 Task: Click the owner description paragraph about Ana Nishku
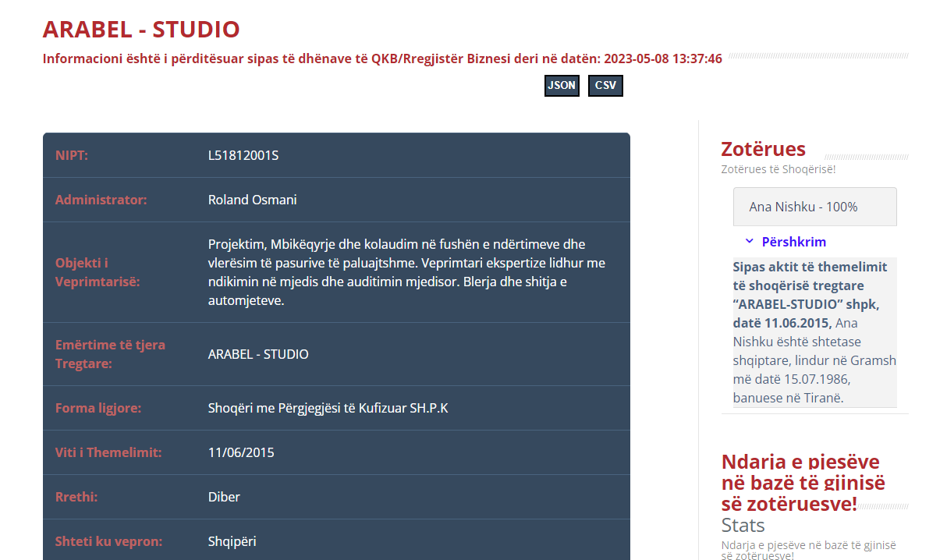(x=814, y=332)
